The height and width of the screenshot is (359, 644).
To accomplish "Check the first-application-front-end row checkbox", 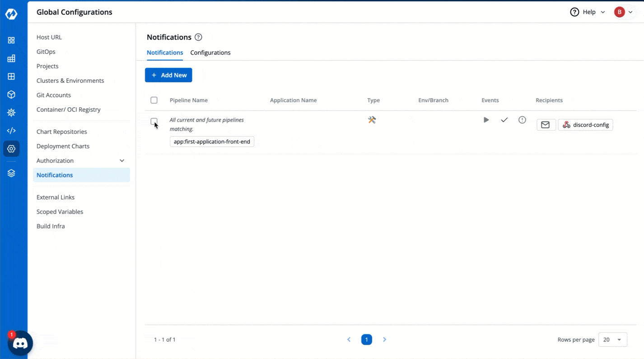I will coord(154,121).
